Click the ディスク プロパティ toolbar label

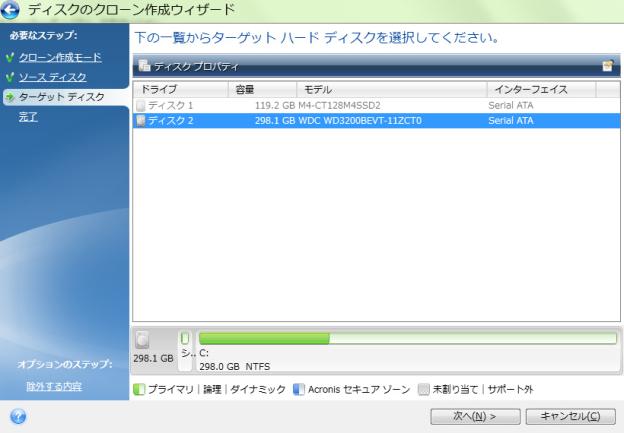[x=197, y=66]
